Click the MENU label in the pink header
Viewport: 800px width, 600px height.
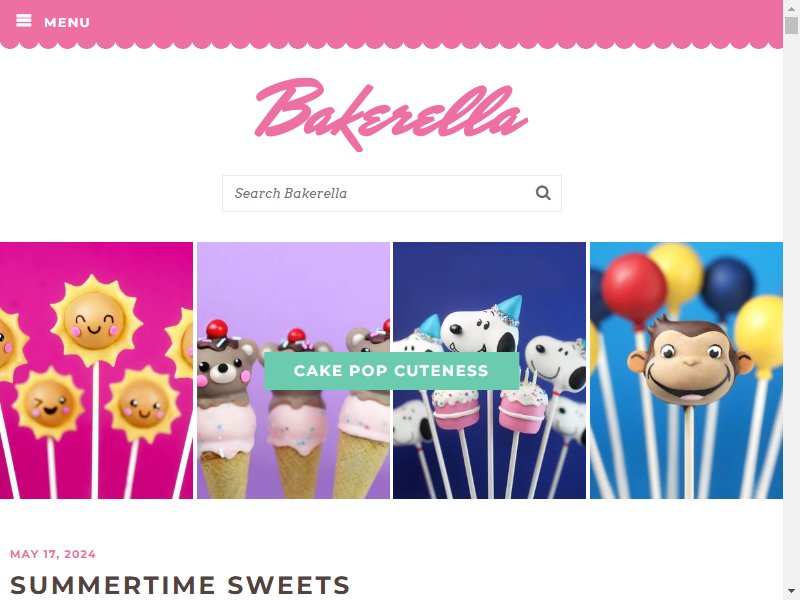pyautogui.click(x=67, y=22)
